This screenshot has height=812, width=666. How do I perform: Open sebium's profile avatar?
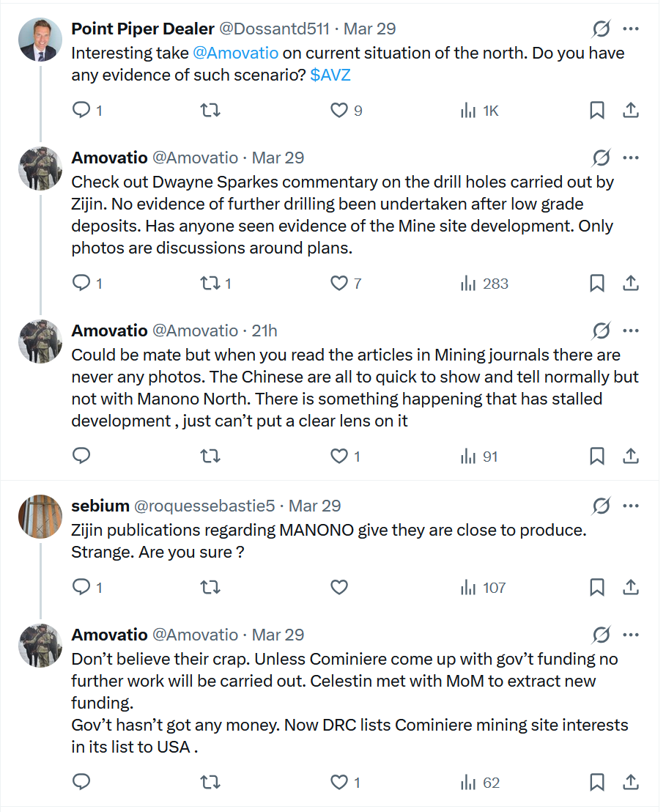coord(40,517)
